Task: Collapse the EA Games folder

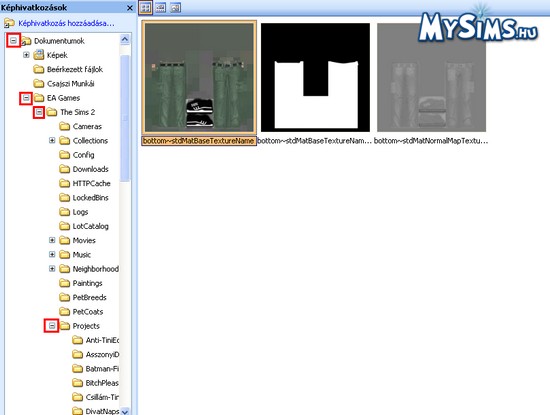Action: 26,98
